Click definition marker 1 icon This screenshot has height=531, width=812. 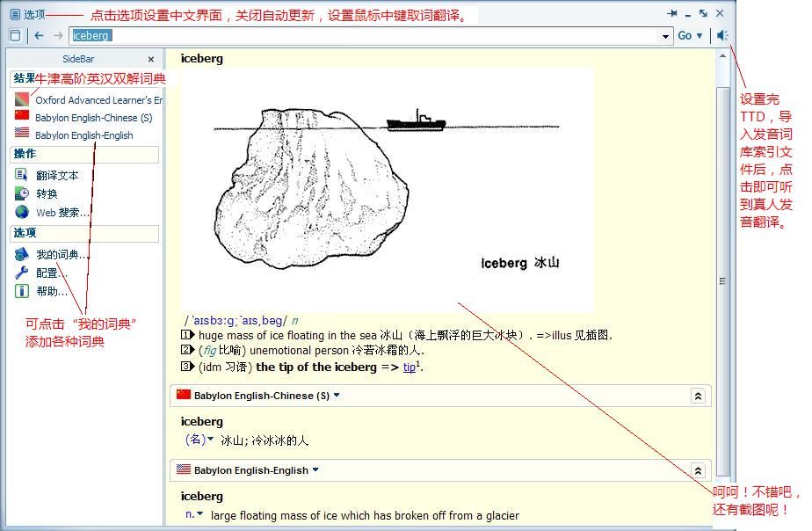(x=187, y=335)
